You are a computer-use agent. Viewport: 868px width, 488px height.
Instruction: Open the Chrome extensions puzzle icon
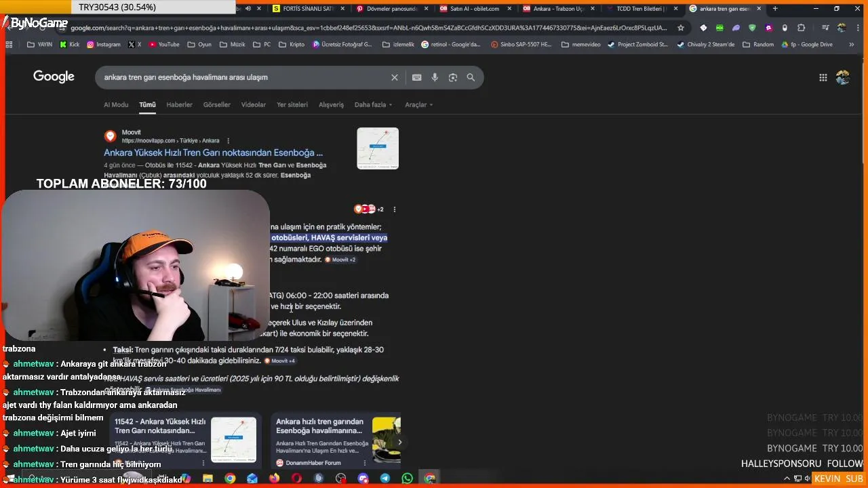[x=802, y=28]
